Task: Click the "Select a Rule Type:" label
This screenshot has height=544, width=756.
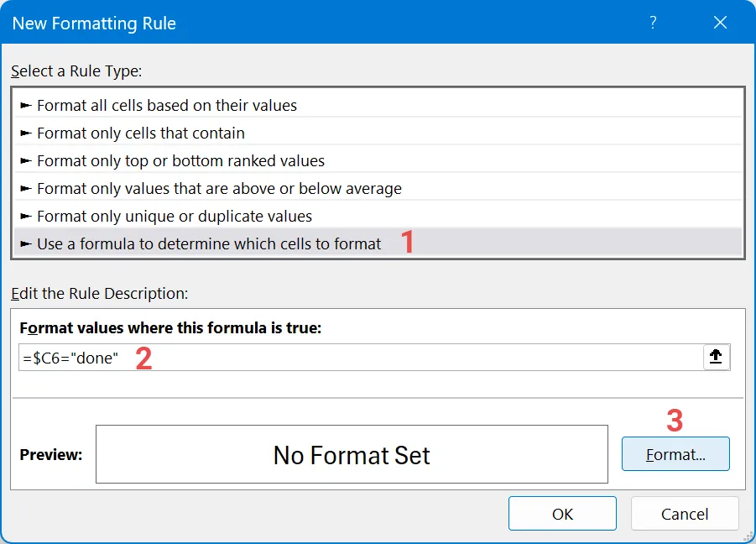Action: coord(76,71)
